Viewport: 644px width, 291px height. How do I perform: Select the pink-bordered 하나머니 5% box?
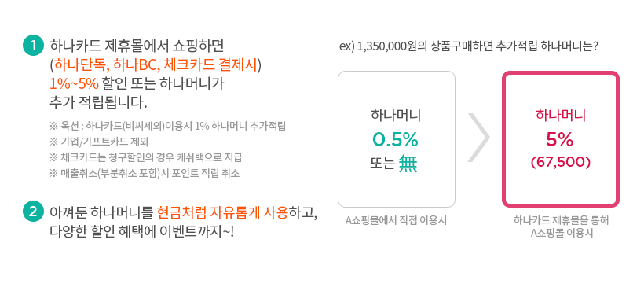(560, 139)
